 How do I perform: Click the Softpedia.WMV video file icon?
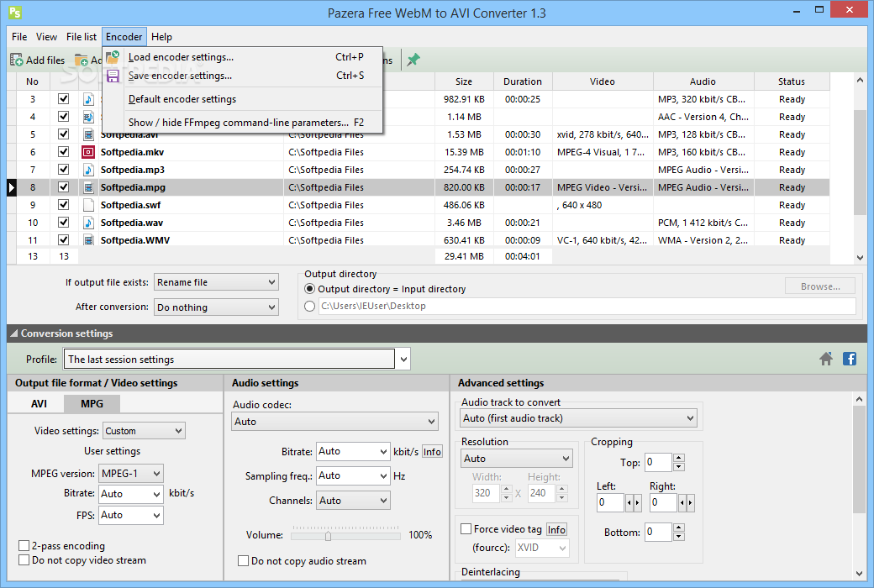(x=88, y=240)
